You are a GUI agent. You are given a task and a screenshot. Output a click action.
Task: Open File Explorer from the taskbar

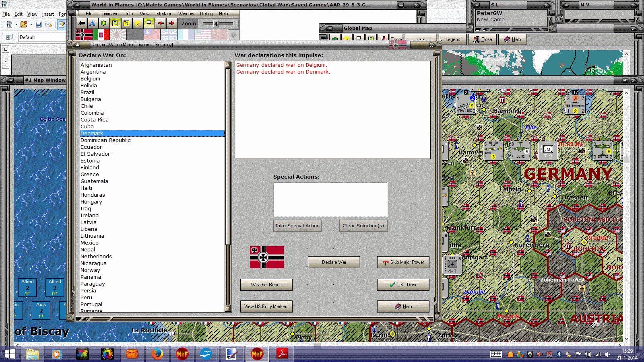33,354
